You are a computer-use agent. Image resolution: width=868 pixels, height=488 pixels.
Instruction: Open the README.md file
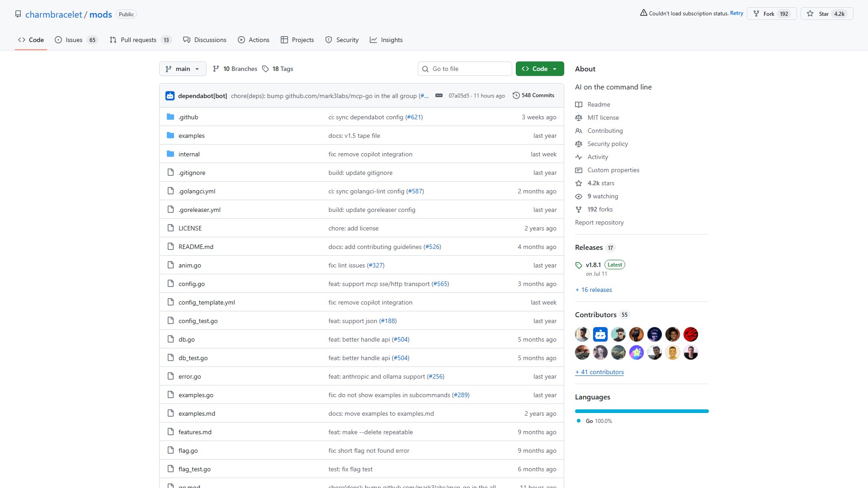tap(196, 247)
